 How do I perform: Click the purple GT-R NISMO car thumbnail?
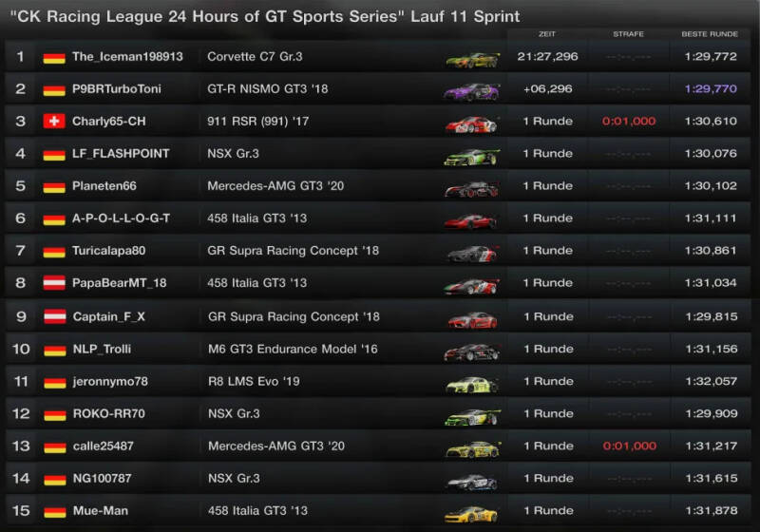pos(472,91)
